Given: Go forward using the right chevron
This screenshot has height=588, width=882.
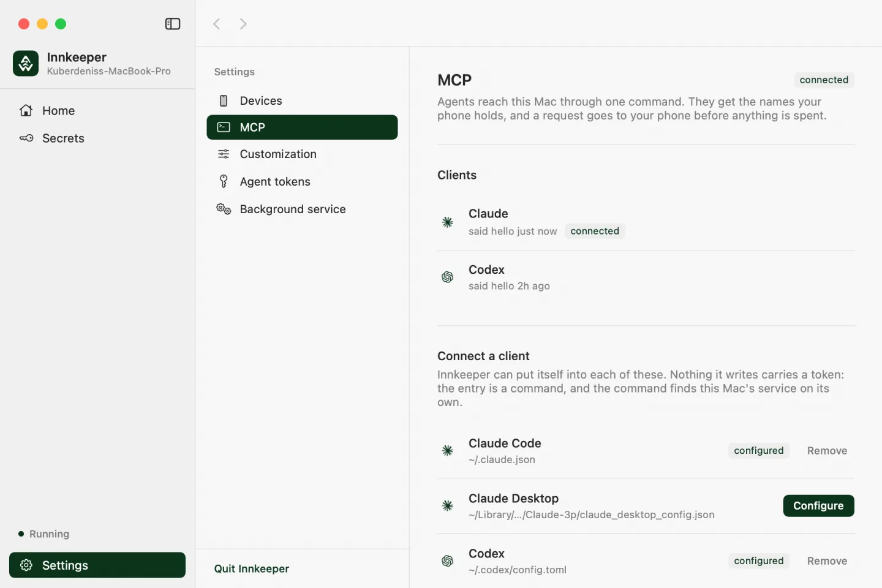Looking at the screenshot, I should [x=243, y=24].
